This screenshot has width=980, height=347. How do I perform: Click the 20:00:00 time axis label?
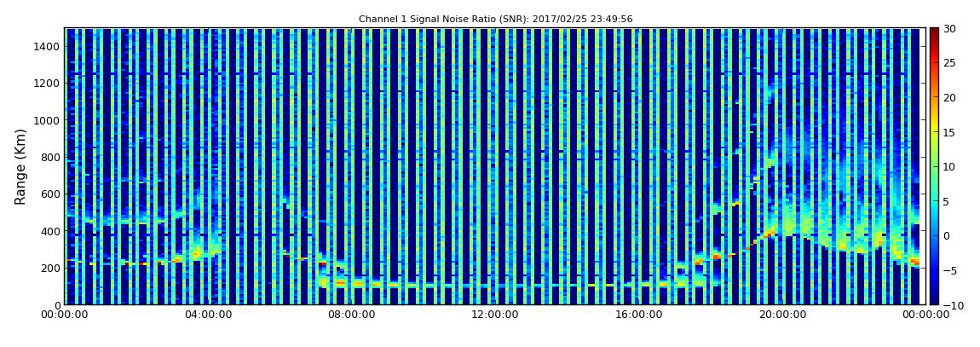tap(782, 315)
